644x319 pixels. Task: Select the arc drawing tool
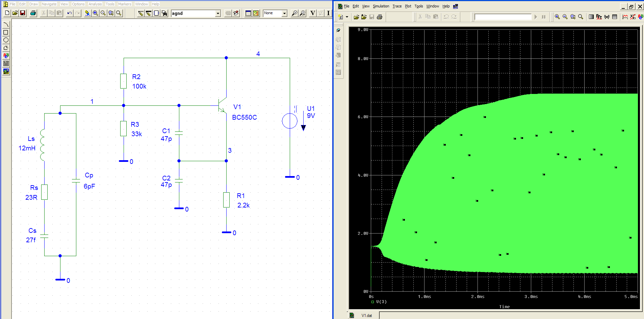(x=6, y=25)
